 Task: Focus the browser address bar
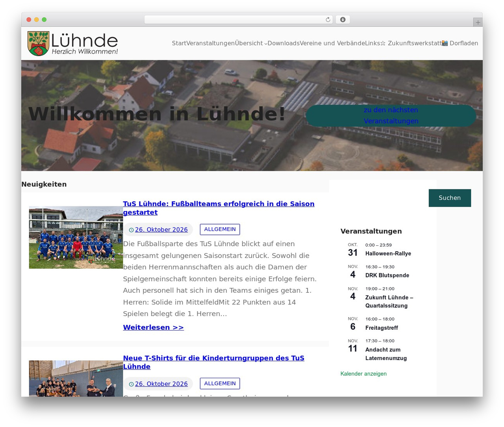click(x=238, y=20)
